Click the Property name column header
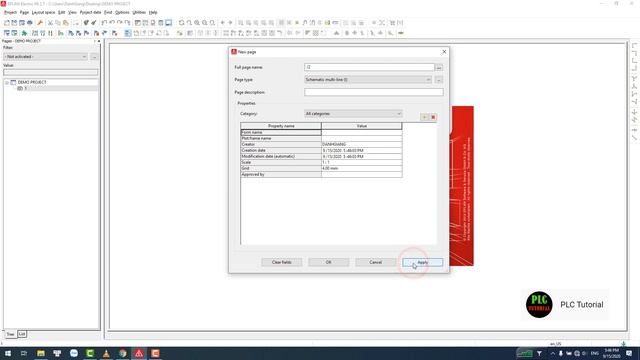 [x=281, y=126]
